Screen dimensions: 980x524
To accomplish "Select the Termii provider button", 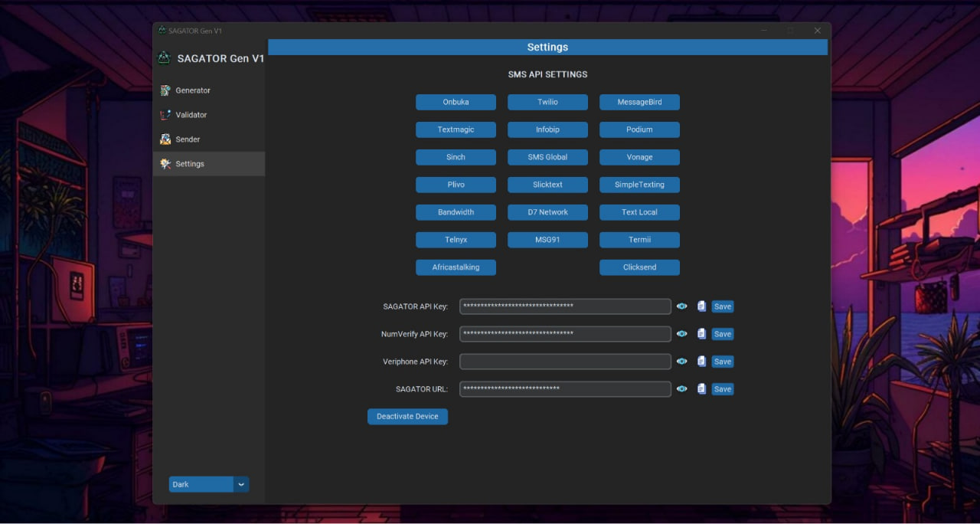I will (639, 240).
